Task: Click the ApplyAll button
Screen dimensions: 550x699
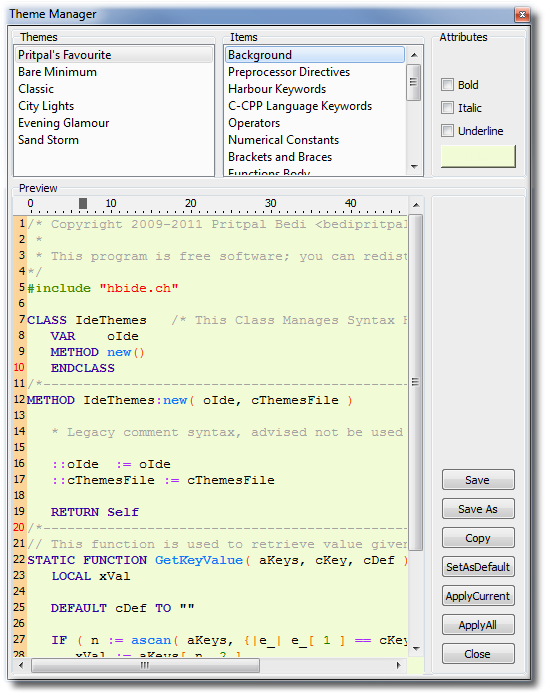Action: click(x=478, y=625)
